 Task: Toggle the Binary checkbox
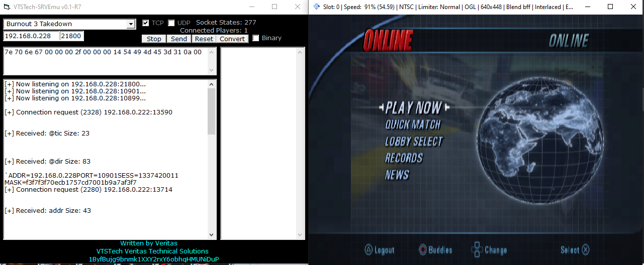(x=255, y=38)
